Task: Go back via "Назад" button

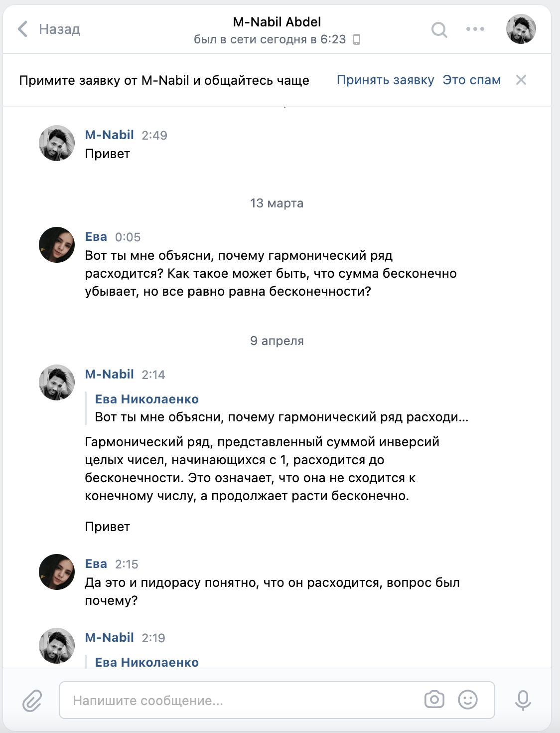Action: coord(59,29)
